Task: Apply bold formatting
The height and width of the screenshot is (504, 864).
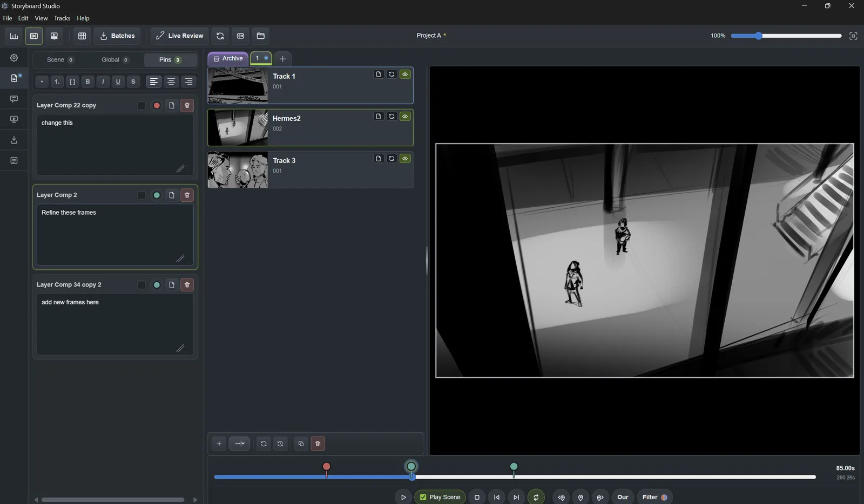Action: 87,81
